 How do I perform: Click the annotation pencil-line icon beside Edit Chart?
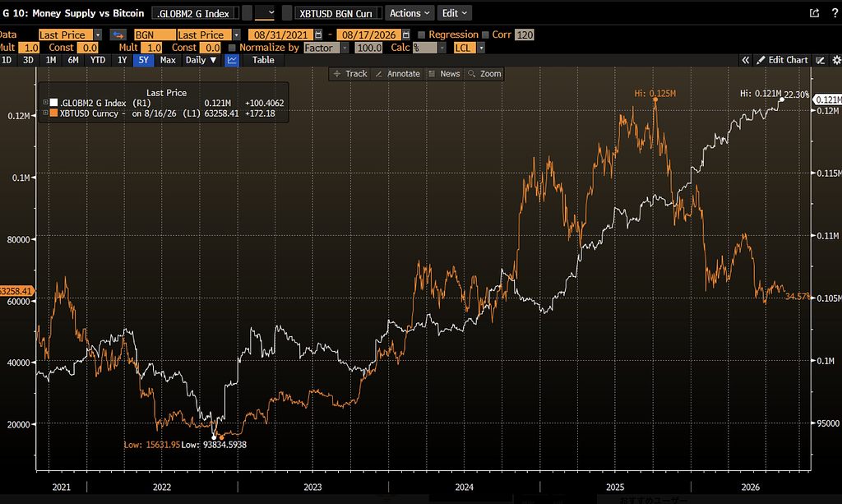tap(820, 60)
